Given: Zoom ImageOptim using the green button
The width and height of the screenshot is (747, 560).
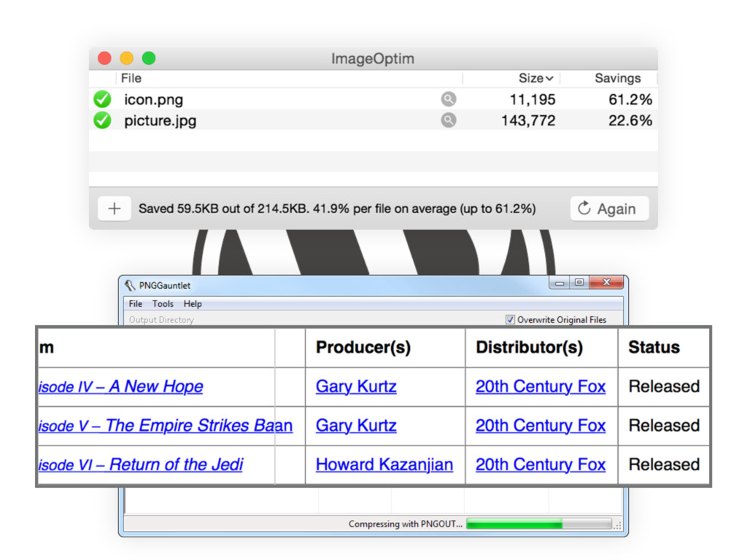Looking at the screenshot, I should pos(149,58).
